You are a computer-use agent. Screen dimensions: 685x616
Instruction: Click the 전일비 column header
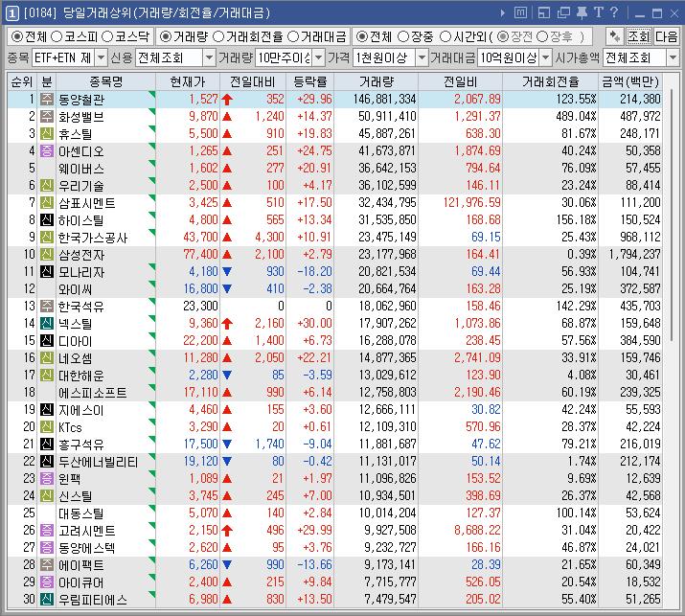(460, 81)
